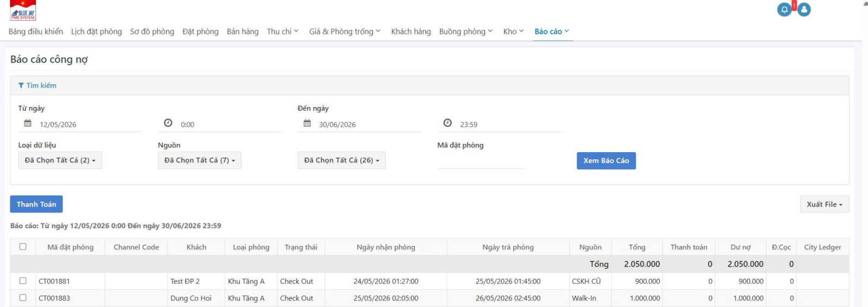The image size is (868, 307).
Task: Click the Blue Jay PMS logo
Action: (x=23, y=10)
